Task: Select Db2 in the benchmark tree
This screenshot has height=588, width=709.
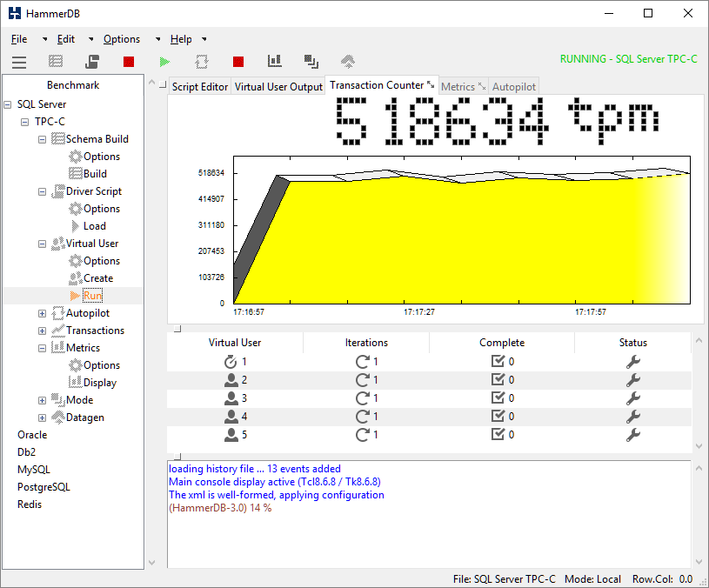Action: pyautogui.click(x=26, y=452)
